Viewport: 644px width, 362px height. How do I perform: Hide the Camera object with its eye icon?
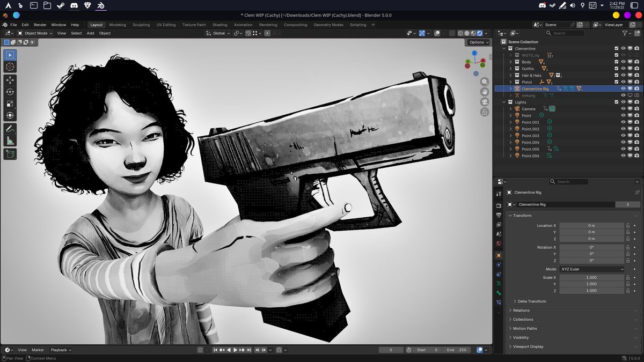click(x=623, y=109)
